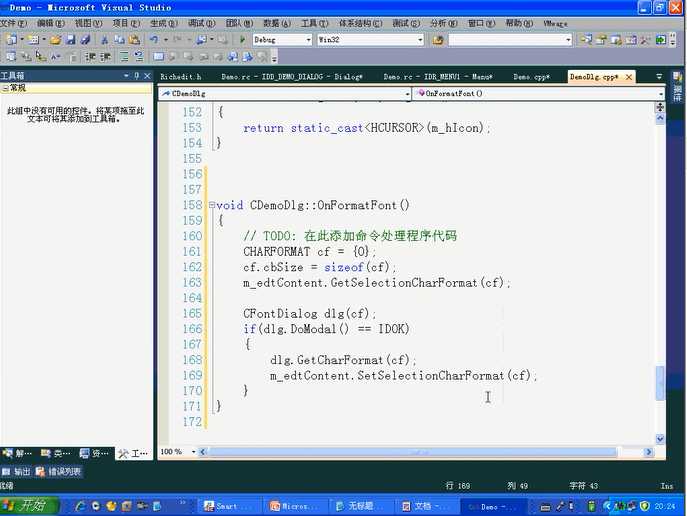687x516 pixels.
Task: Switch to the Demo.cpp tab
Action: point(531,77)
